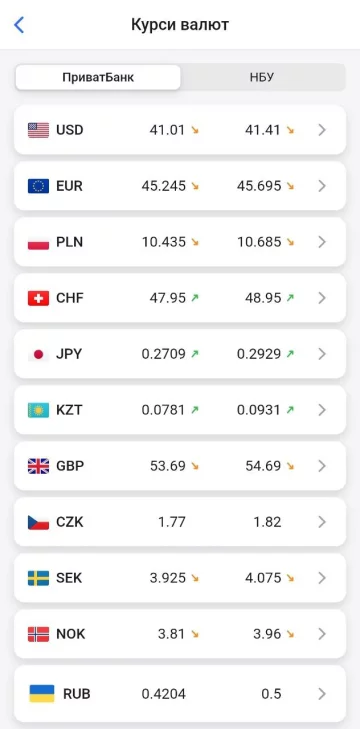Open the RUB row chevron

tap(322, 694)
